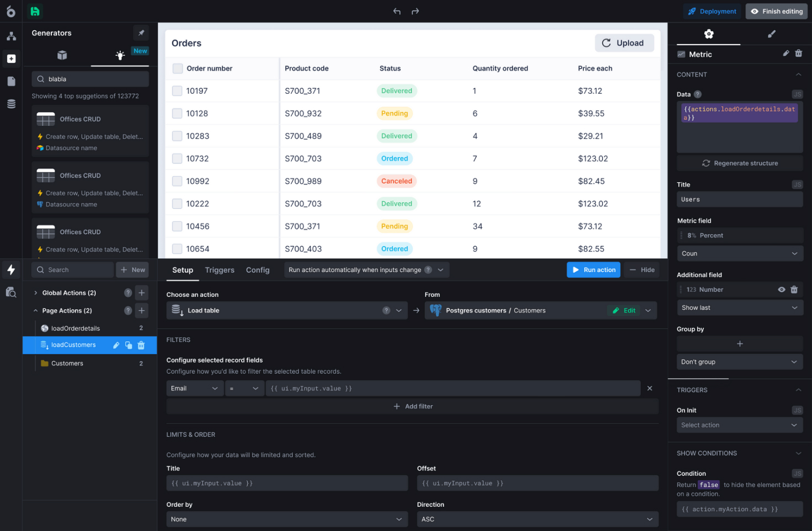Open the Coun metric field dropdown
The width and height of the screenshot is (812, 531).
pos(740,253)
